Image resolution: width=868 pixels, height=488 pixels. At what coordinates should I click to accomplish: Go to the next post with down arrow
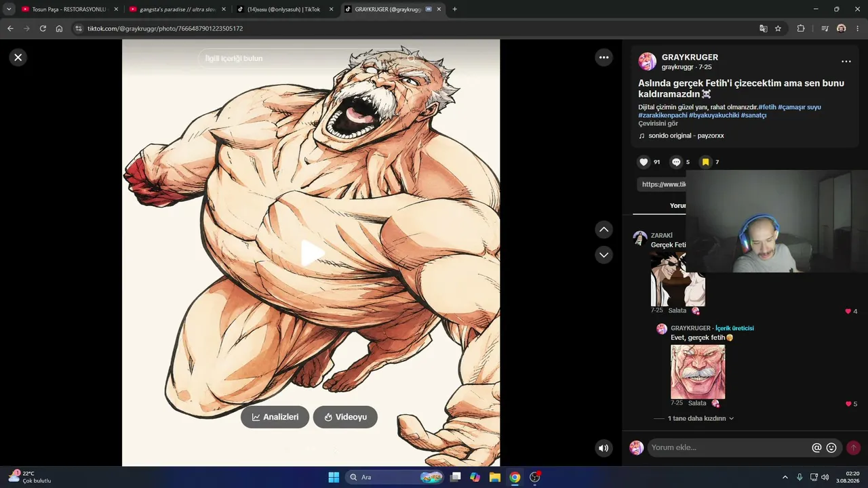604,255
